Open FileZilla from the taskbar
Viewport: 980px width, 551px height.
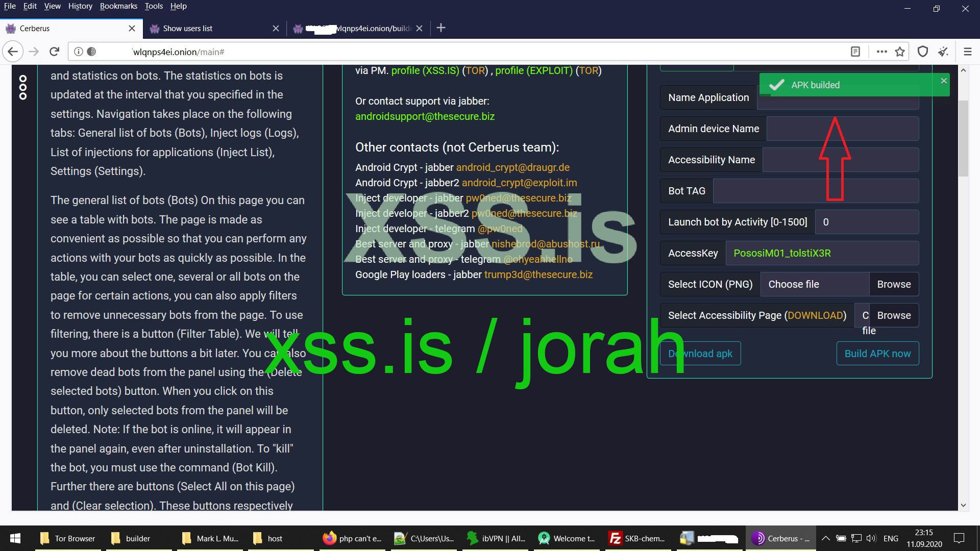[x=638, y=538]
